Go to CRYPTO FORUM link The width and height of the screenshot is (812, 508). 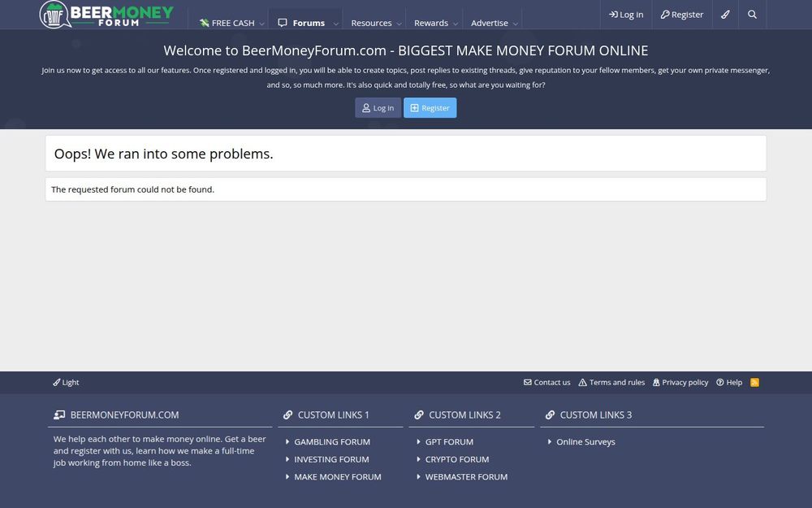coord(456,459)
